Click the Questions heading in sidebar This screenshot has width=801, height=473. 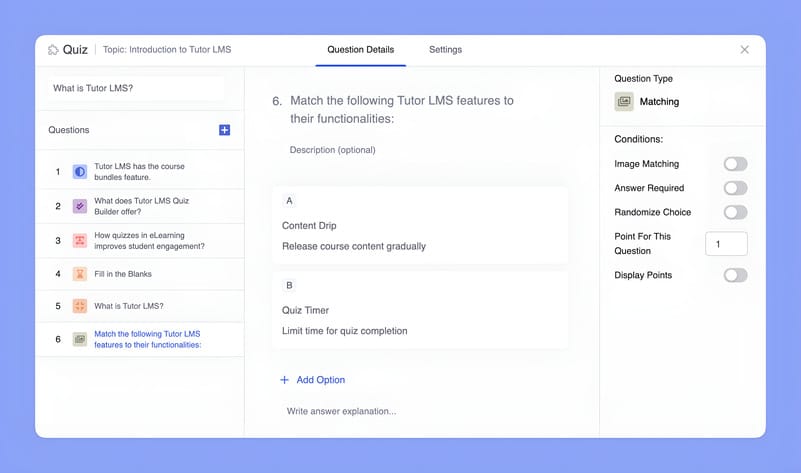click(x=69, y=130)
